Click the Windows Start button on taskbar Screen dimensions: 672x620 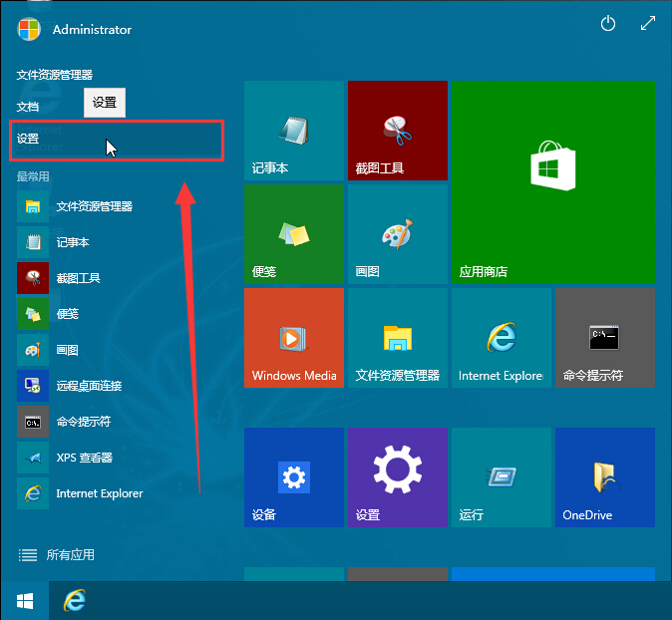[x=25, y=600]
